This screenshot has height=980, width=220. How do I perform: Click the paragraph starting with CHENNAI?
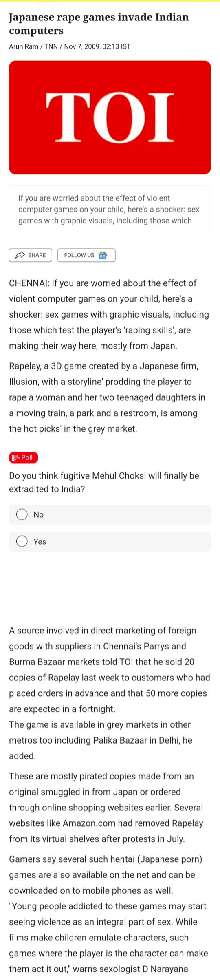[109, 314]
